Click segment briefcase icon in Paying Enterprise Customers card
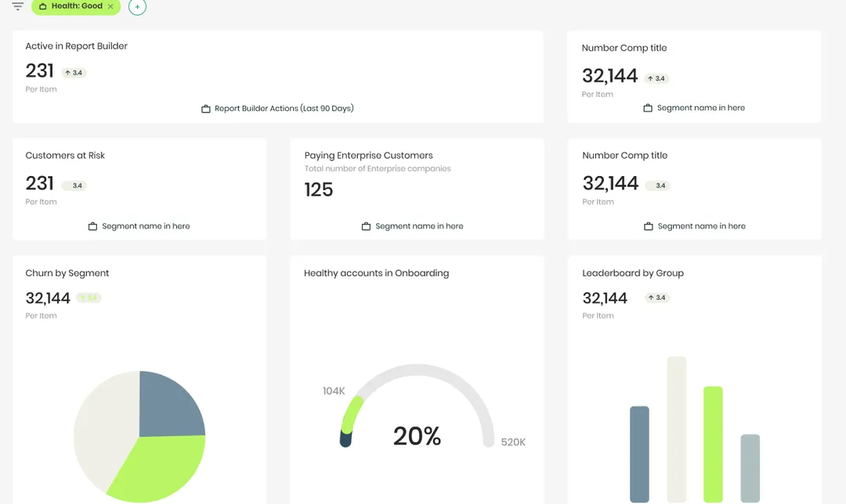Viewport: 846px width, 504px height. [x=366, y=226]
